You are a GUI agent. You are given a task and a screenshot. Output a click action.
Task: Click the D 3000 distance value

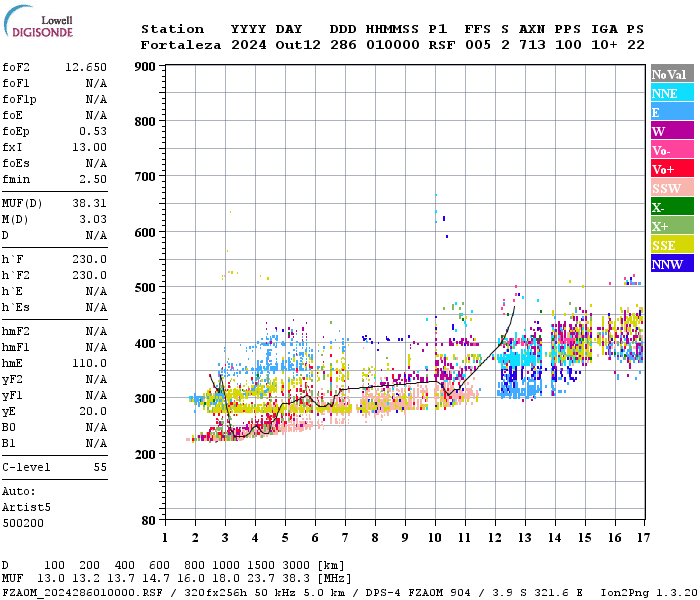click(296, 566)
